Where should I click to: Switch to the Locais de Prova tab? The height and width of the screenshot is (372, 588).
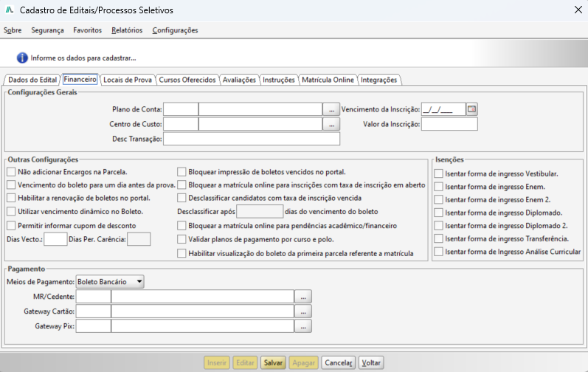[128, 80]
